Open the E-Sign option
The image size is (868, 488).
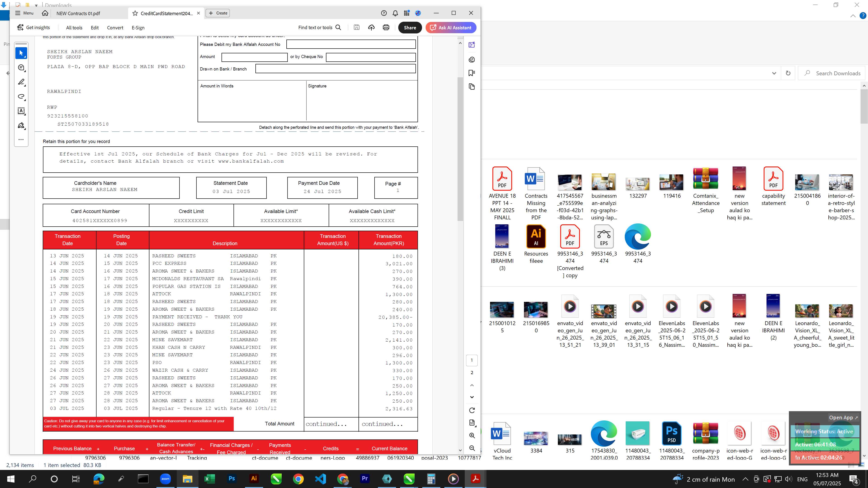[x=138, y=28]
